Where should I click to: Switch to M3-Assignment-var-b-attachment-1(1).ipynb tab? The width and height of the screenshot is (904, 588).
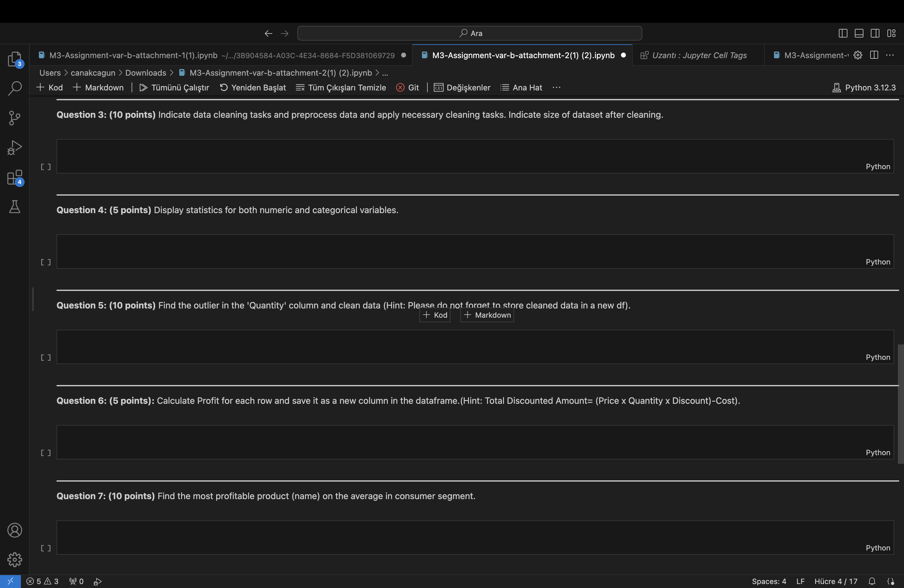coord(133,55)
